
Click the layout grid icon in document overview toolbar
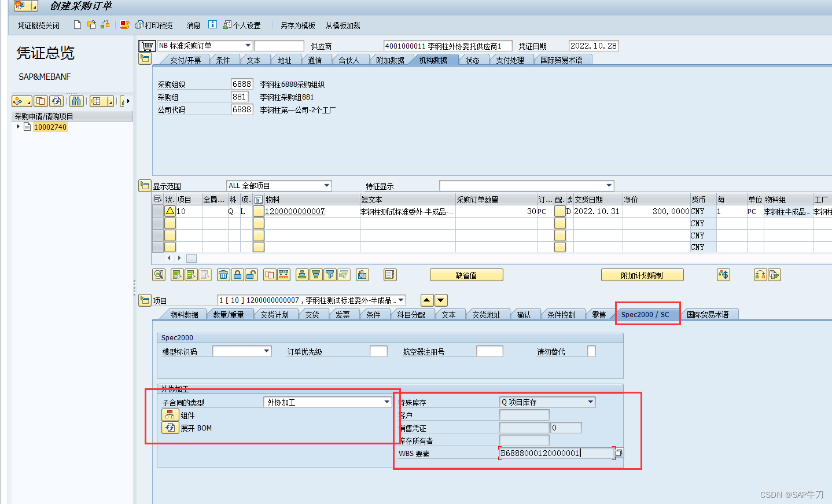[101, 101]
